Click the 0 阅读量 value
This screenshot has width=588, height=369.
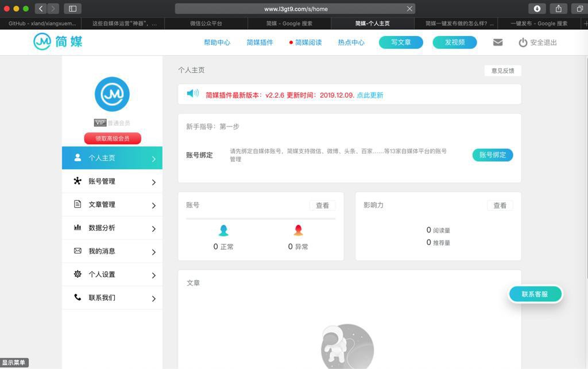(x=438, y=230)
